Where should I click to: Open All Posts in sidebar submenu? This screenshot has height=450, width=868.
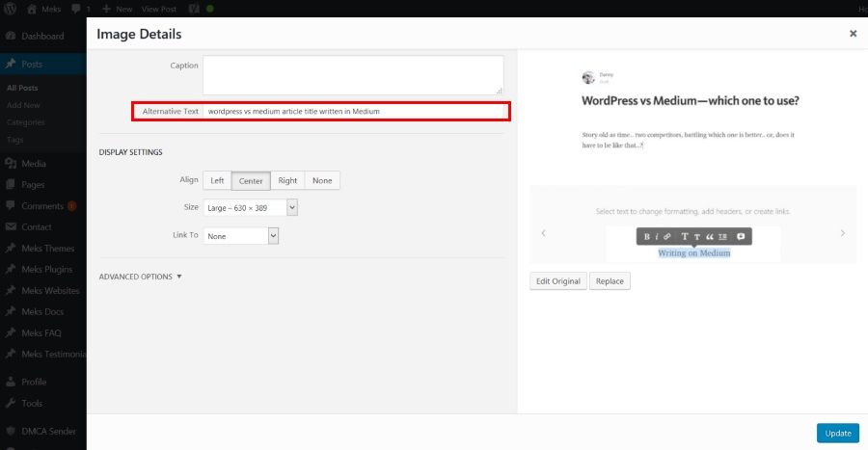click(22, 89)
